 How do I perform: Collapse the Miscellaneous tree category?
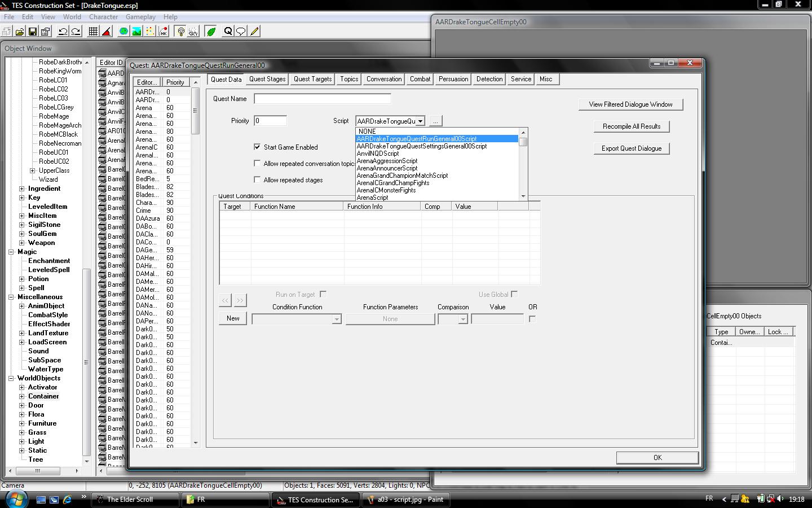(11, 297)
